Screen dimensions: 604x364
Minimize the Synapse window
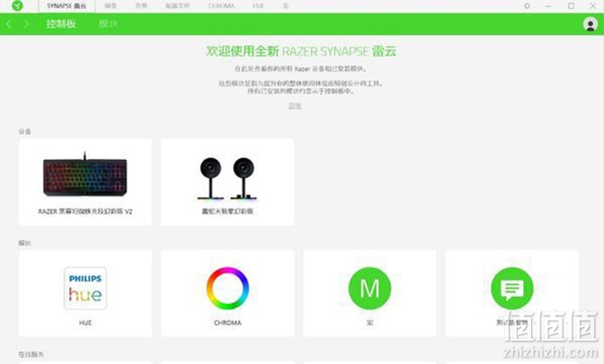point(548,5)
